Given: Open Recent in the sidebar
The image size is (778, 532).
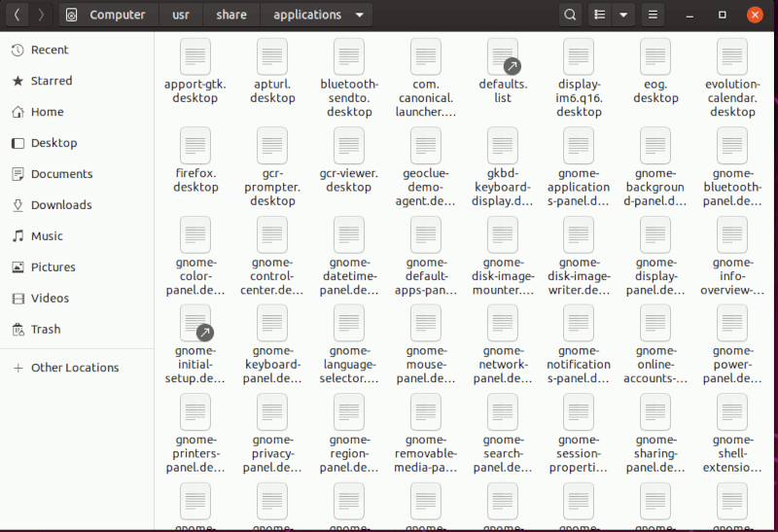Looking at the screenshot, I should coord(77,50).
